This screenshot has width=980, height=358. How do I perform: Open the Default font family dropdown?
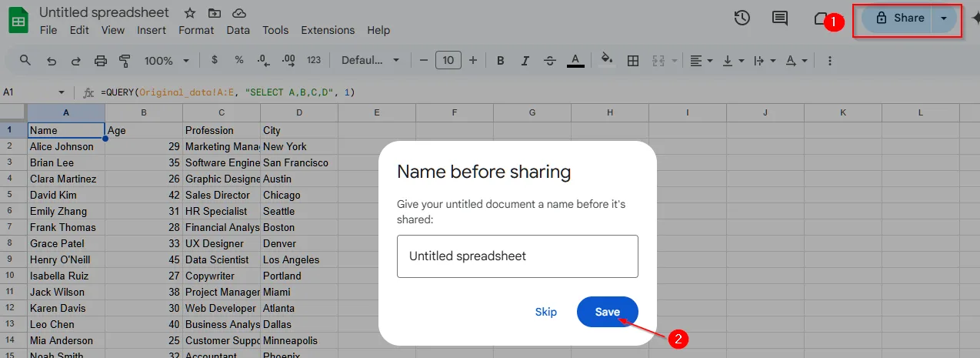[370, 60]
